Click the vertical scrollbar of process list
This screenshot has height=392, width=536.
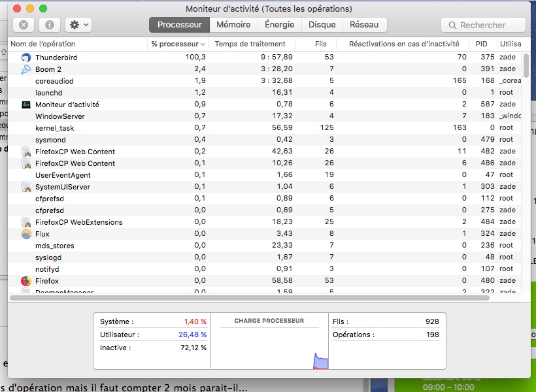(526, 65)
